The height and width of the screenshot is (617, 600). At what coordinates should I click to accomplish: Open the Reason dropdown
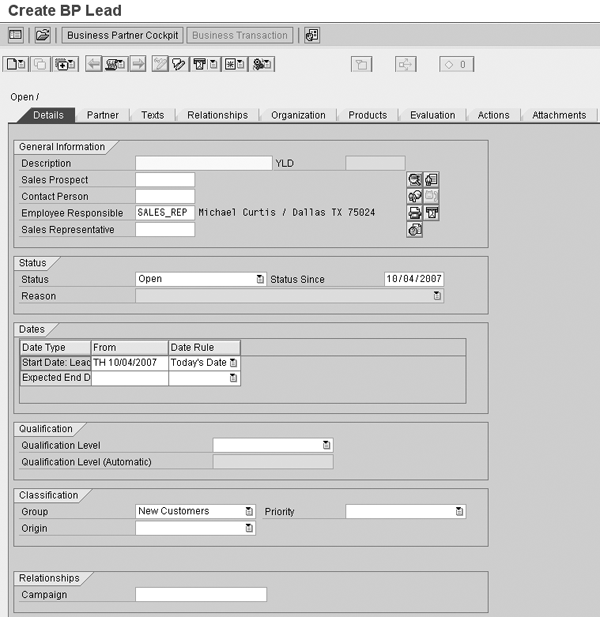(x=437, y=296)
